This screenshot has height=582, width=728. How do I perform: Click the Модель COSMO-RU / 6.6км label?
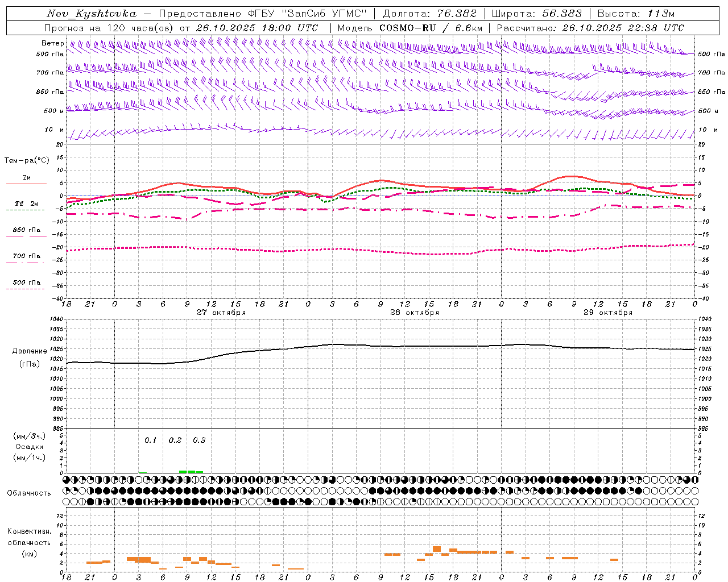pyautogui.click(x=410, y=28)
